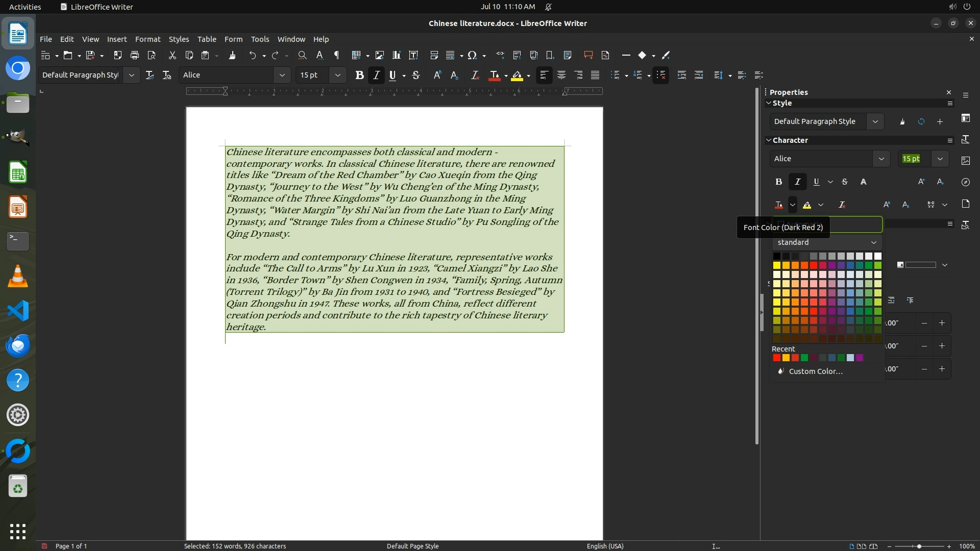Screen dimensions: 980x551
Task: Click the Find and Replace icon
Action: pos(302,55)
